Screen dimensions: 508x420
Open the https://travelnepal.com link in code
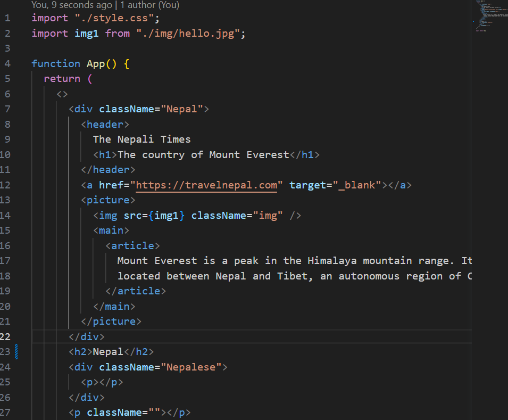(206, 185)
